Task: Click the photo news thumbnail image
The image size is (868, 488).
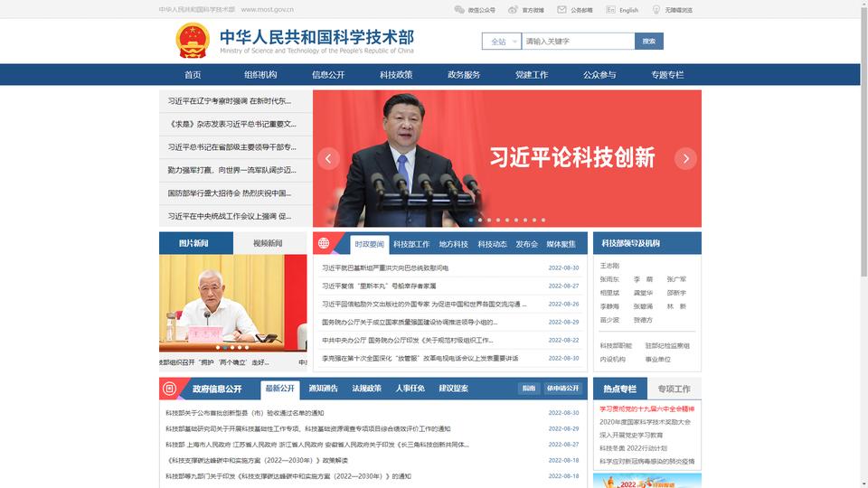Action: tap(233, 304)
